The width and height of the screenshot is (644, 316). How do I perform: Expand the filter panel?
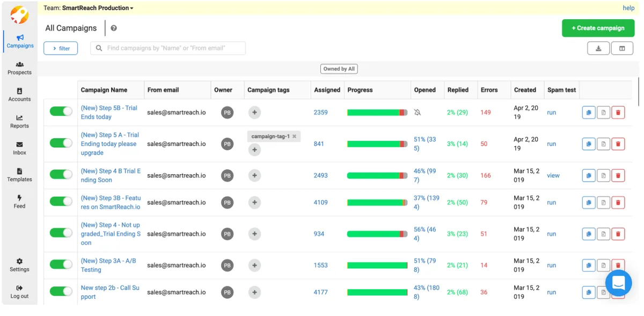61,48
